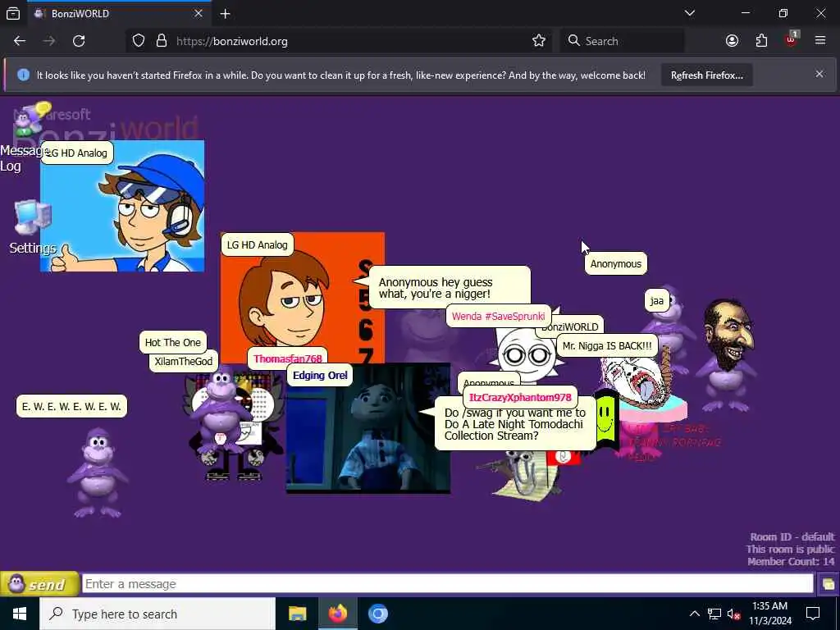Click LG HD Analog name tag on blue-cap avatar

click(77, 153)
